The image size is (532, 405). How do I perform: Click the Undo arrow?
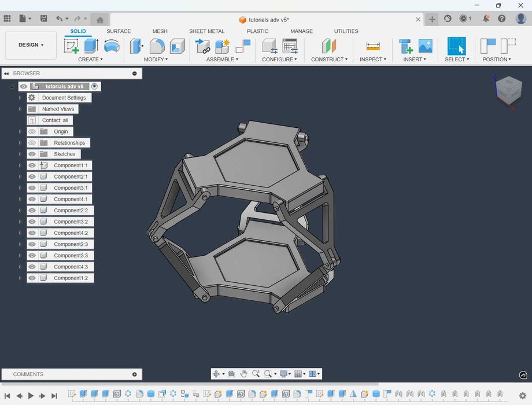coord(60,19)
